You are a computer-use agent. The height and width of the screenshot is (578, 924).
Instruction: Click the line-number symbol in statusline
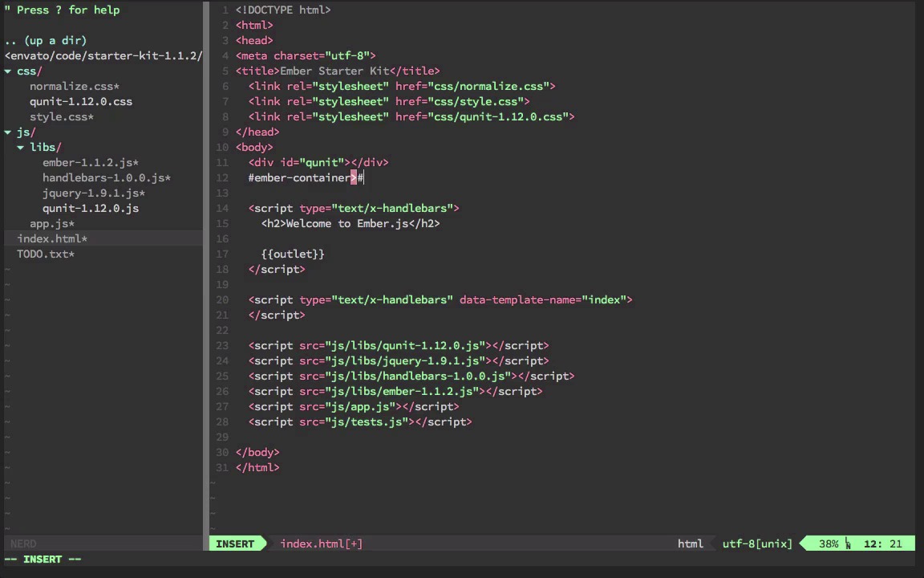pos(848,543)
